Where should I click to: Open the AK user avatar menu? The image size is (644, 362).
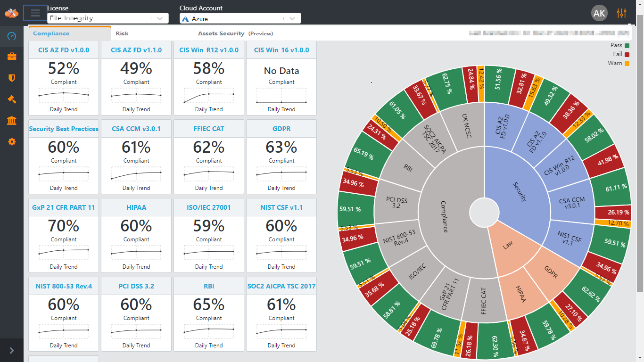599,13
